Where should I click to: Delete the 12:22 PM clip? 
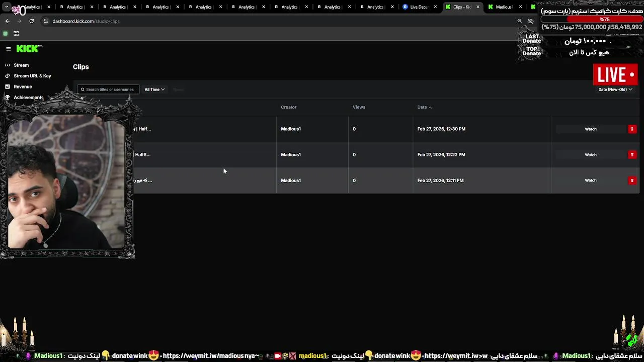632,155
